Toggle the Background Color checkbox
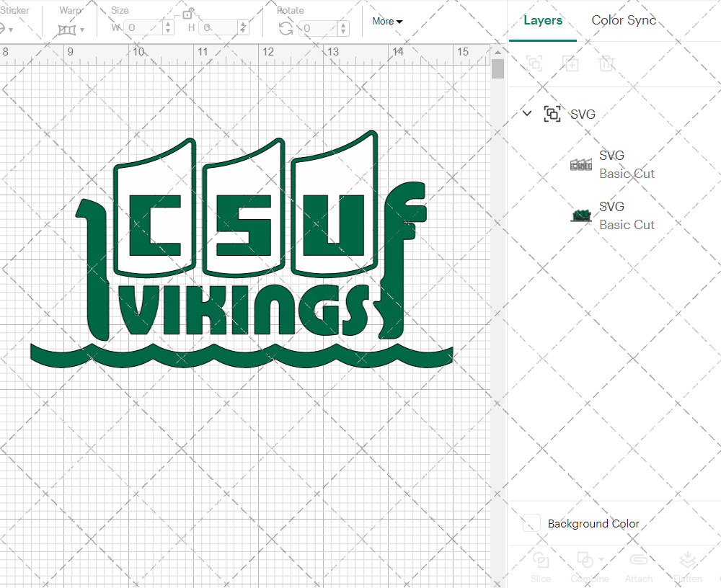 click(531, 524)
